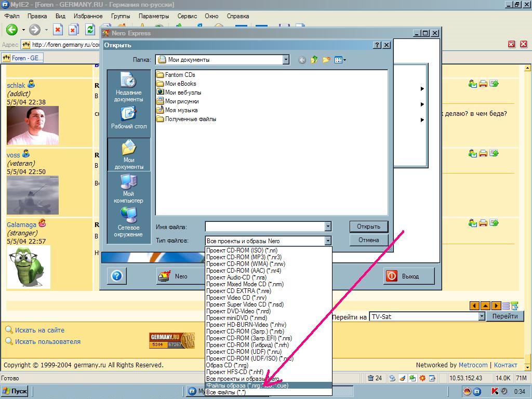Click the Galamaga username link
This screenshot has width=532, height=399.
[x=21, y=224]
